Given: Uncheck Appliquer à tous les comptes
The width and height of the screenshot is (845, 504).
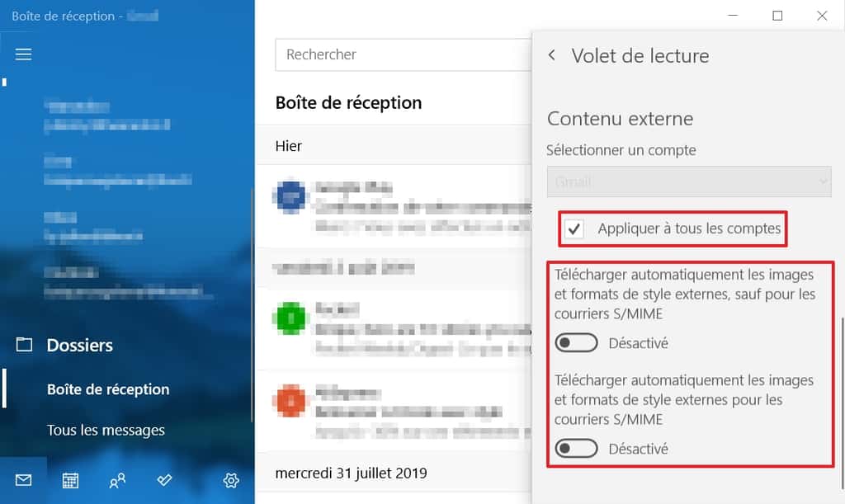Looking at the screenshot, I should (x=574, y=229).
